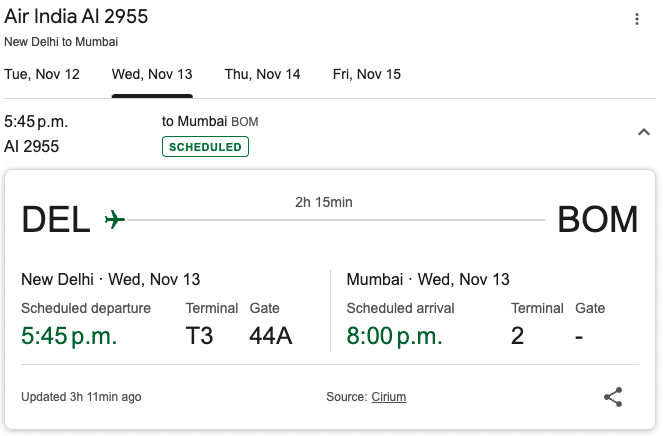Click the DEL airport code

[57, 219]
